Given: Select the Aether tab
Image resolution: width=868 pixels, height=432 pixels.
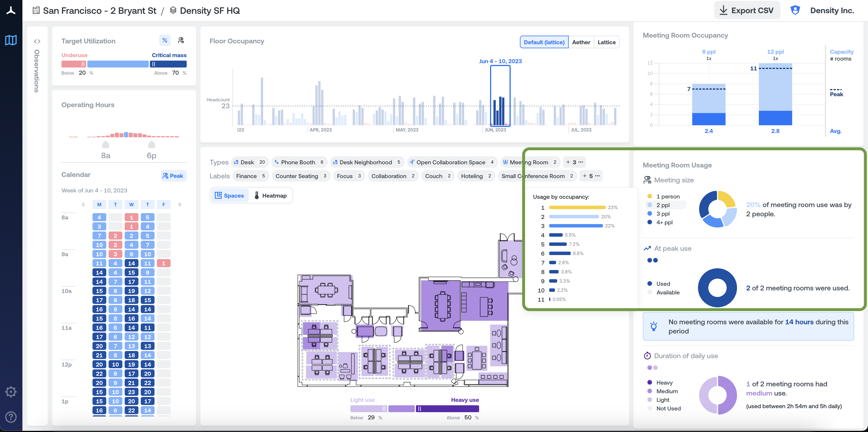Looking at the screenshot, I should [581, 42].
